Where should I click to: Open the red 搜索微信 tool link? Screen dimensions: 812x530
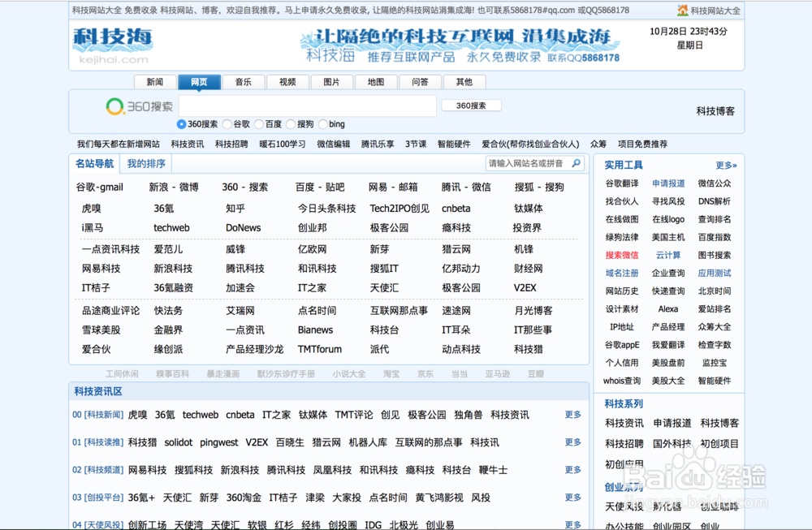pyautogui.click(x=622, y=255)
